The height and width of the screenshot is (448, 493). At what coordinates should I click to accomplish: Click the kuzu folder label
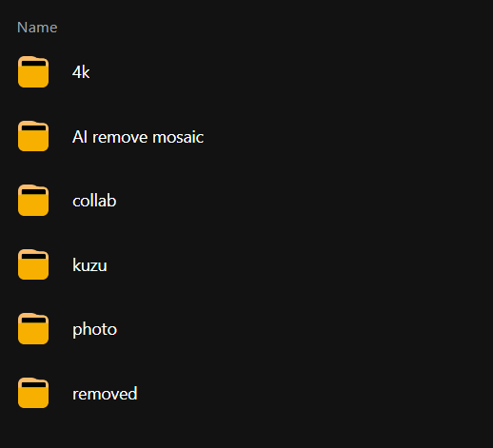point(89,265)
